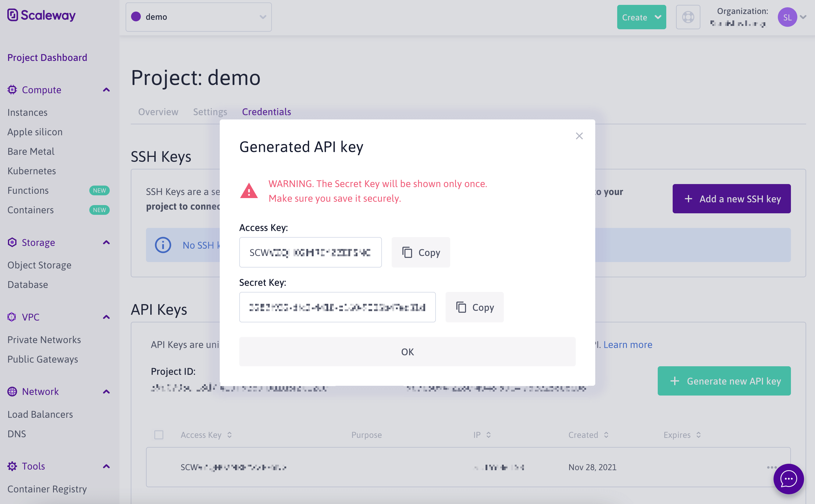Toggle sorting on the Created column
Image resolution: width=815 pixels, height=504 pixels.
click(x=606, y=435)
